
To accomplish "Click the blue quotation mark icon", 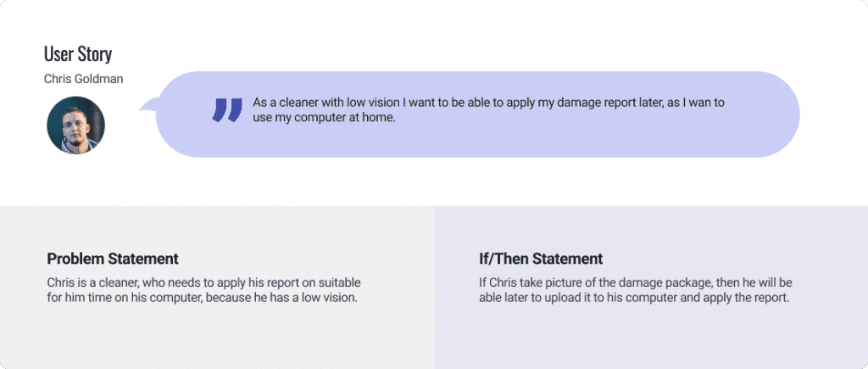I will (226, 110).
